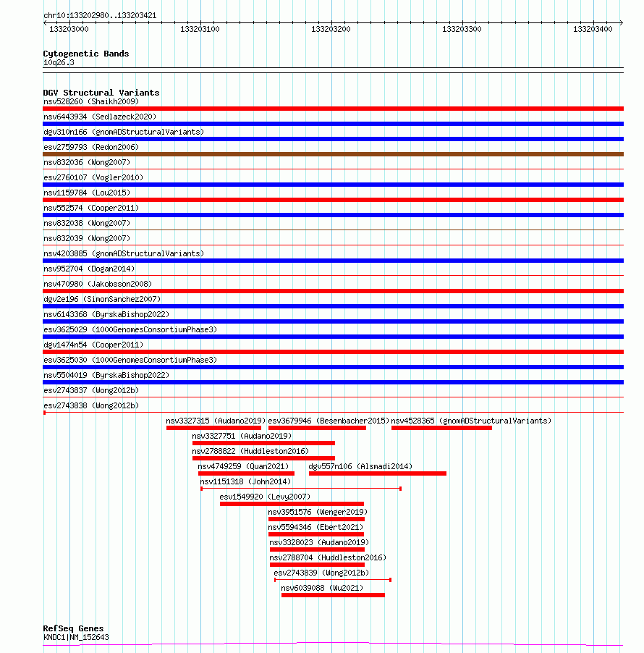Click ruler tick labeled 133203300

click(x=462, y=29)
